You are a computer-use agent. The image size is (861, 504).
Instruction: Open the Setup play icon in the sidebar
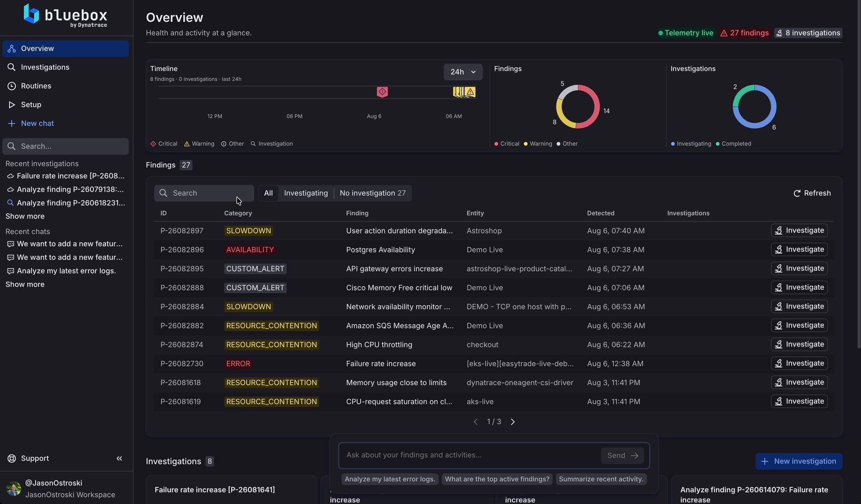click(x=12, y=105)
